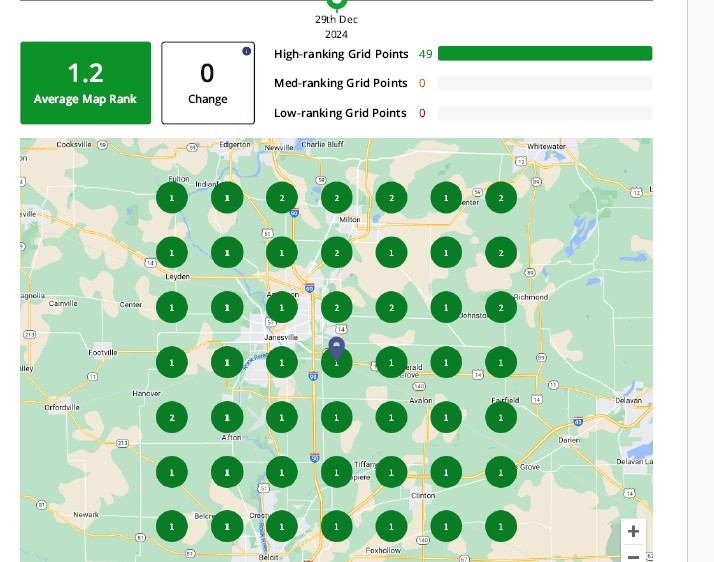Click the Low-ranking Grid Points label
The image size is (714, 562).
click(340, 113)
